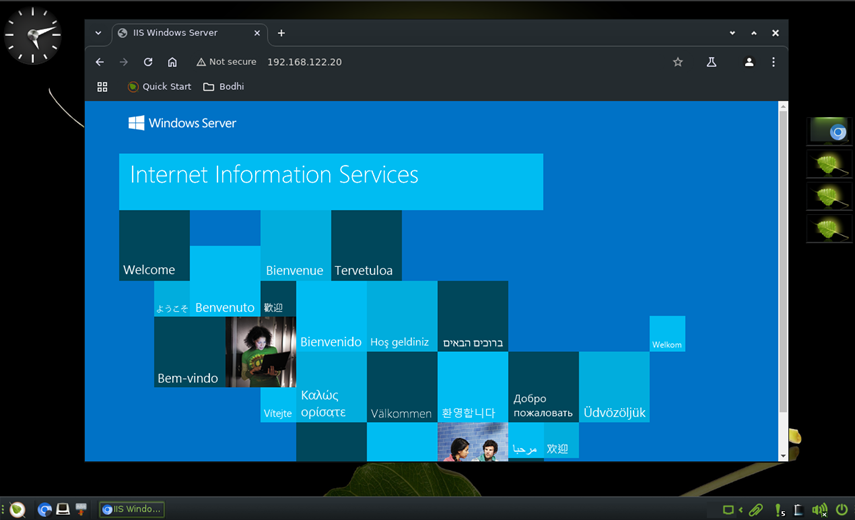This screenshot has width=855, height=520.
Task: Open the exclamation notification tray icon
Action: pyautogui.click(x=779, y=510)
